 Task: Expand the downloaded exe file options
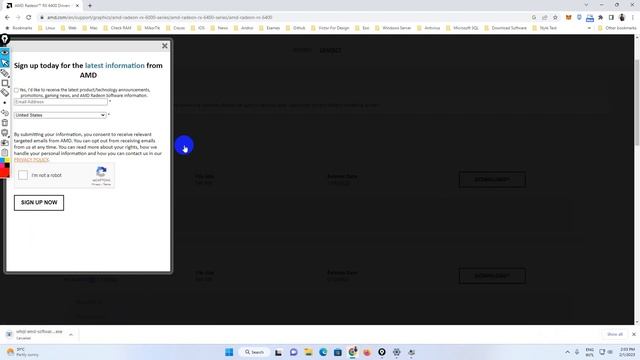tap(71, 335)
